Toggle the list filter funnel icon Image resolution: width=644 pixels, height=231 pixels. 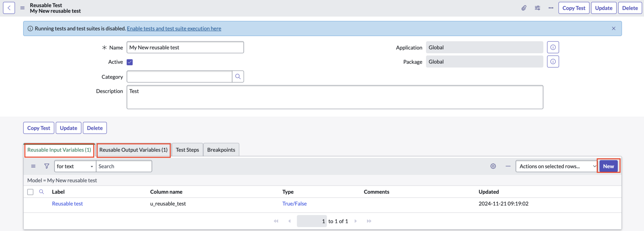pyautogui.click(x=47, y=166)
